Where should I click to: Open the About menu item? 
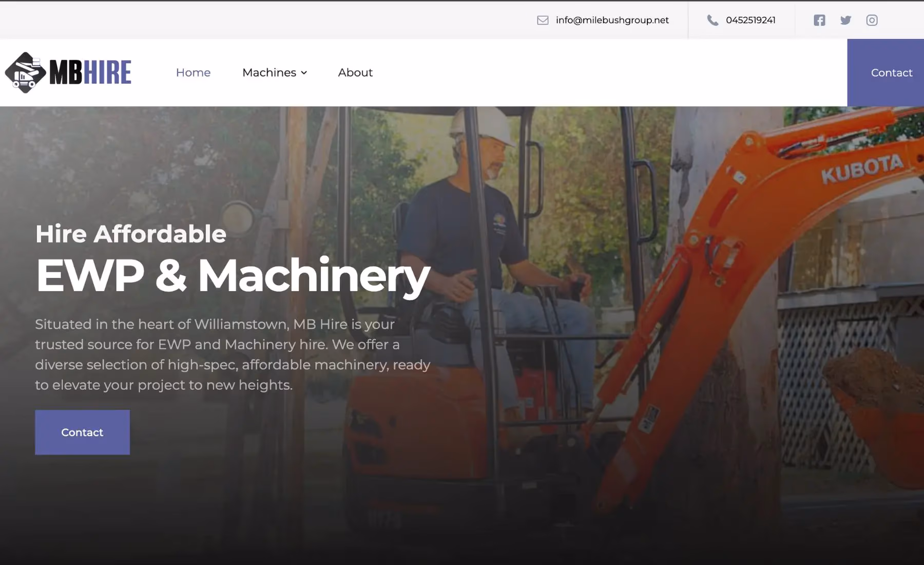355,72
